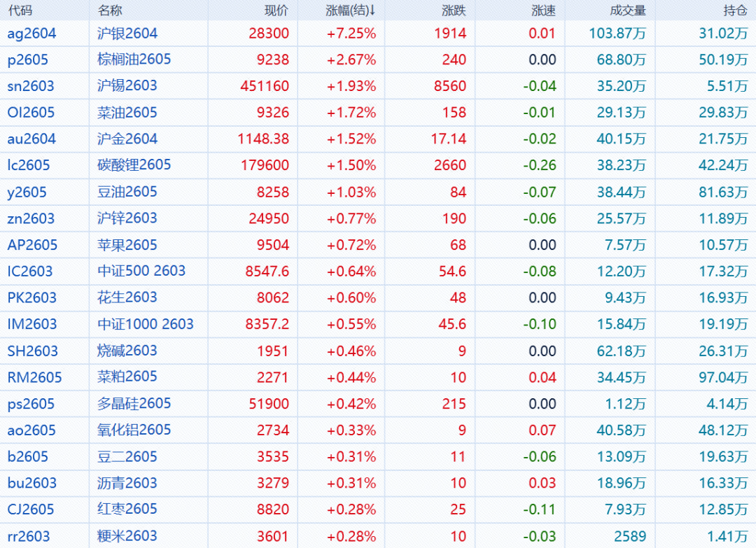Select the IC2603 code link
This screenshot has height=548, width=756.
(x=30, y=272)
